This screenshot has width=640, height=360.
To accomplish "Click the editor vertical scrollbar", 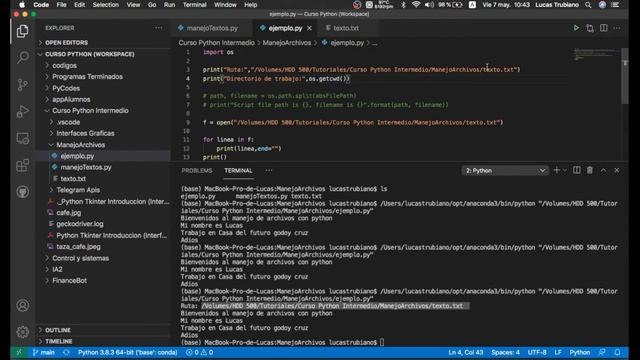I will 625,76.
